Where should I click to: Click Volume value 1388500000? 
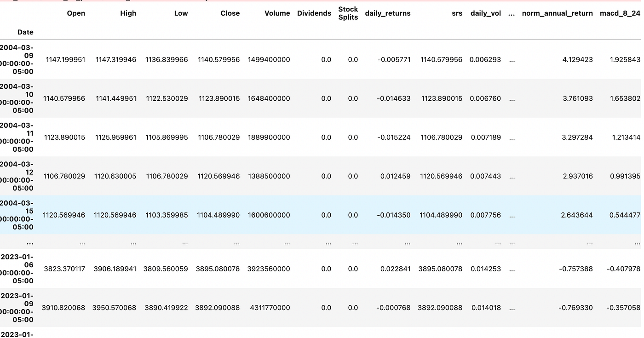tap(269, 176)
